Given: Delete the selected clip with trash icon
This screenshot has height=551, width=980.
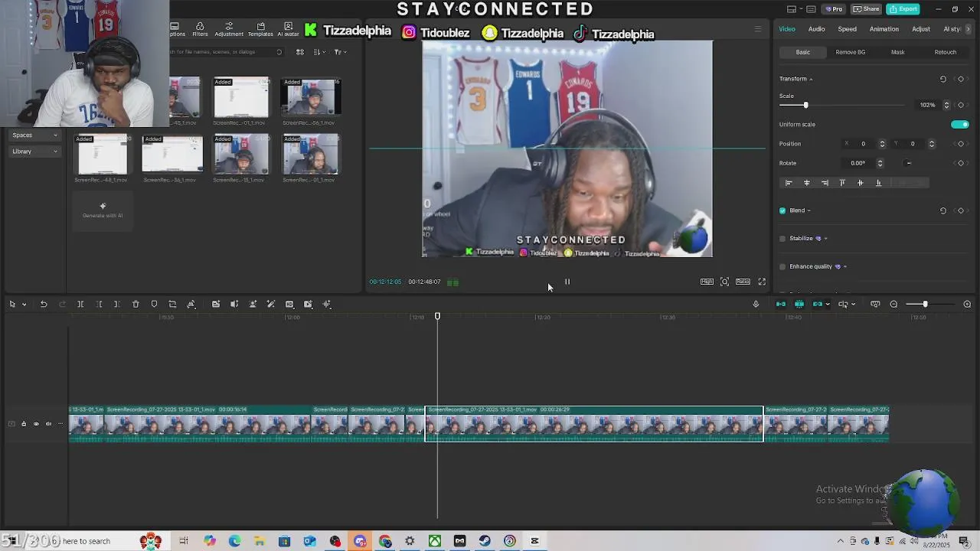Looking at the screenshot, I should tap(136, 305).
